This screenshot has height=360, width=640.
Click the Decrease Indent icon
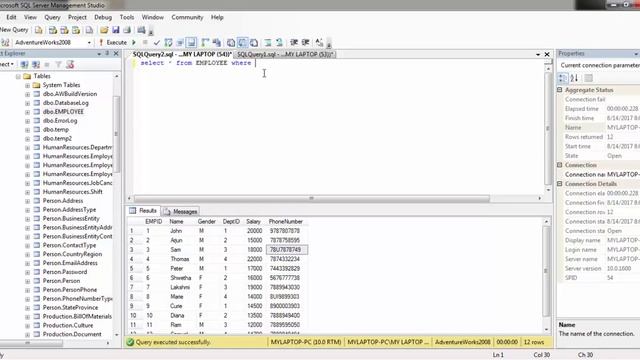pyautogui.click(x=293, y=42)
